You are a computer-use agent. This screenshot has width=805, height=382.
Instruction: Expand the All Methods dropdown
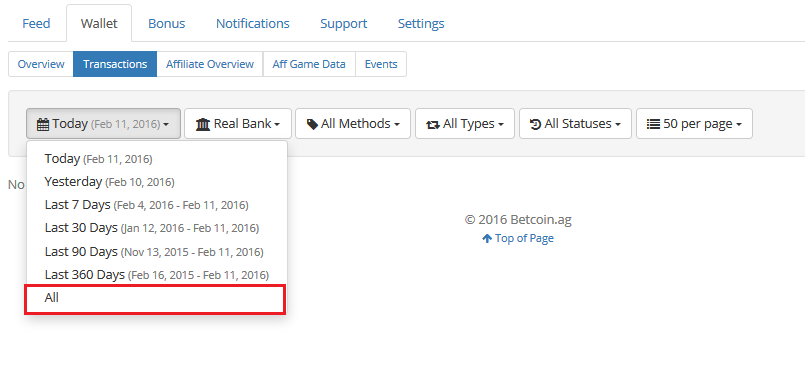353,123
